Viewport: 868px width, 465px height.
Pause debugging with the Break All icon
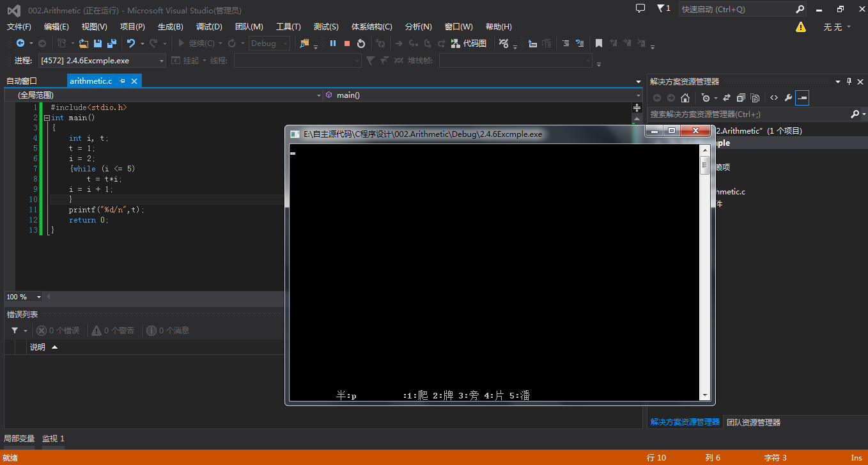pyautogui.click(x=333, y=43)
